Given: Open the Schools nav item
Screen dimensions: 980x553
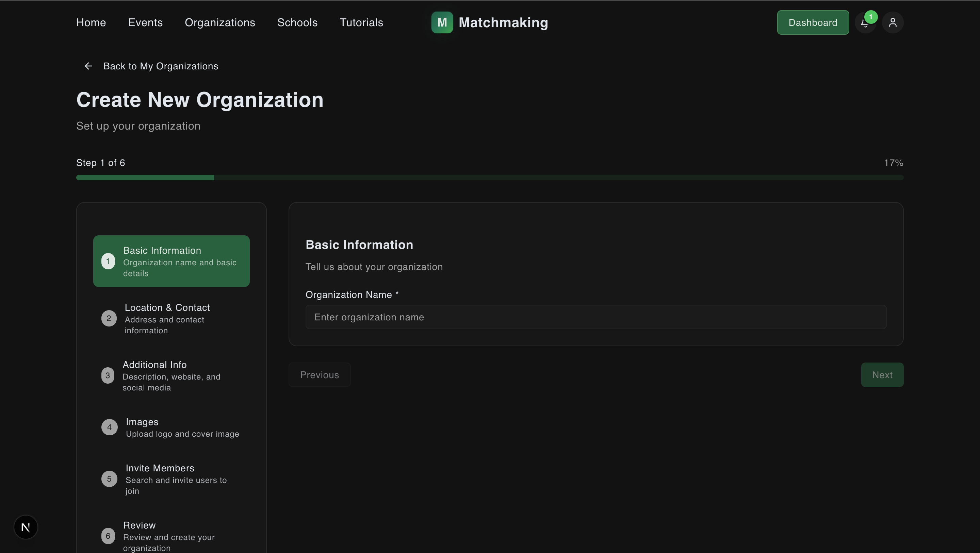Looking at the screenshot, I should tap(297, 22).
